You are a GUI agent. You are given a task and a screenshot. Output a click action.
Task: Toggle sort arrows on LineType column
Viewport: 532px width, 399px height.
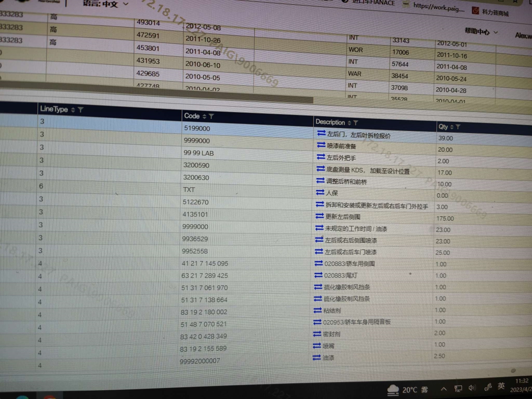tap(73, 110)
